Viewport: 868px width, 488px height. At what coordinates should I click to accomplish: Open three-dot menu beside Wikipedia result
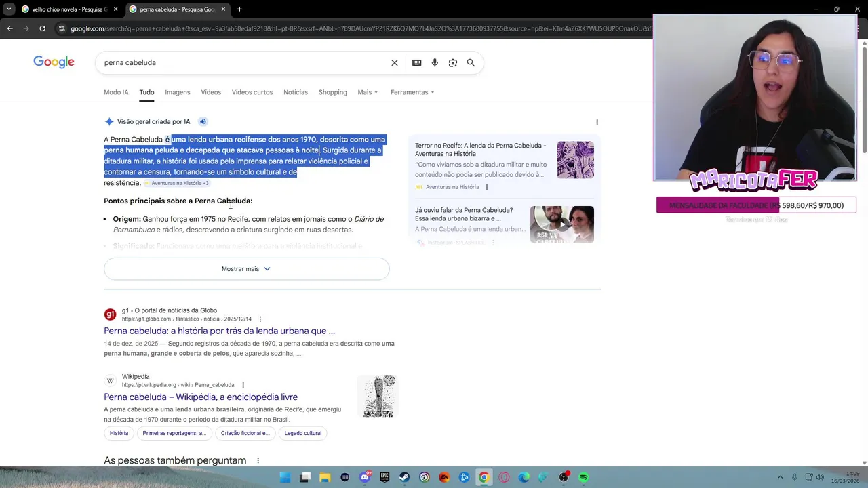tap(243, 385)
